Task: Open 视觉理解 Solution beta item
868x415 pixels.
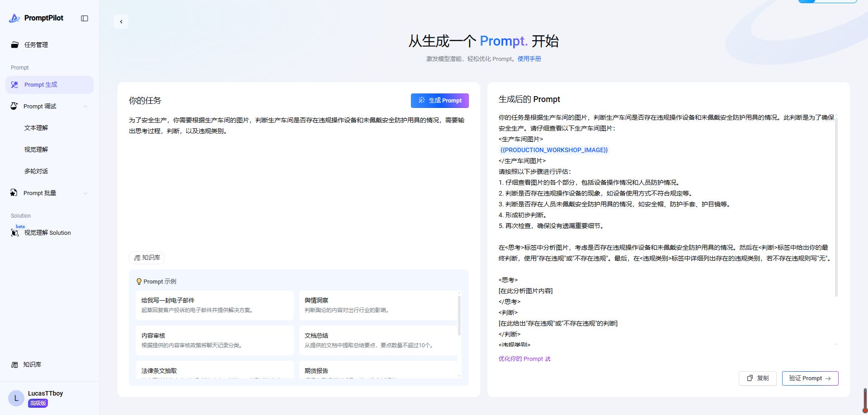Action: [47, 233]
